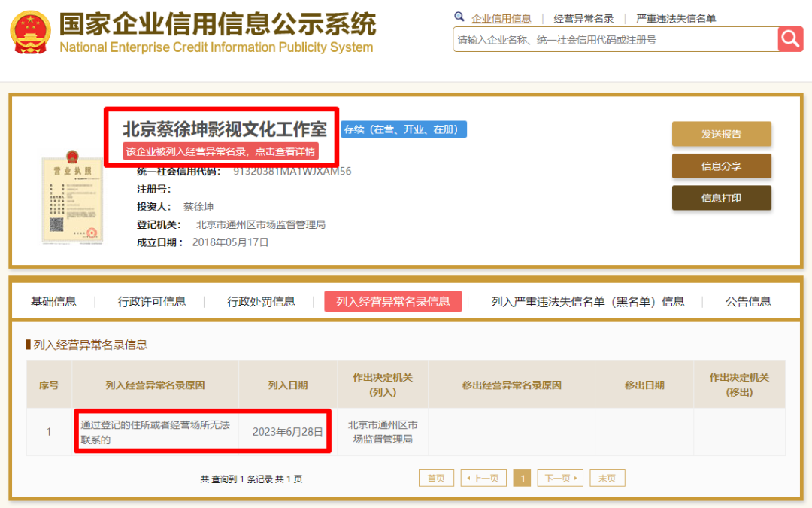The width and height of the screenshot is (812, 508).
Task: Open the abnormal-operation warning 点击查看详情
Action: (x=220, y=151)
